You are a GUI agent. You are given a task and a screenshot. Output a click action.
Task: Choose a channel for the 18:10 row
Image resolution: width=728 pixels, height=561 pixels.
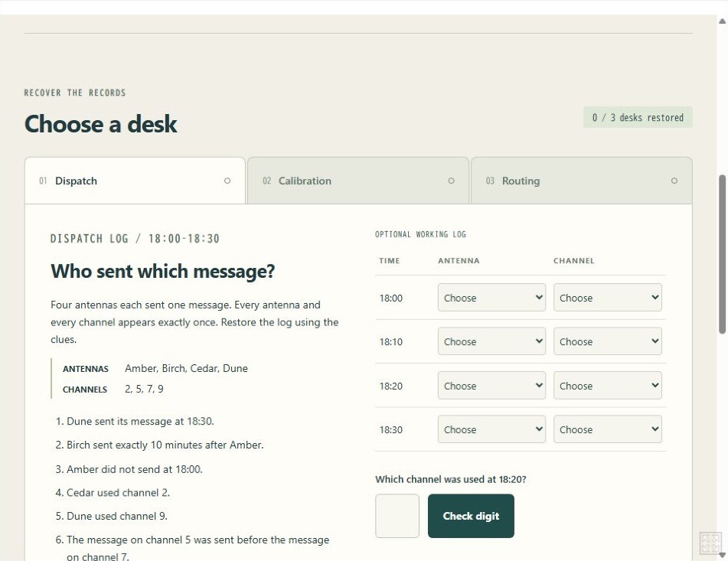(607, 341)
